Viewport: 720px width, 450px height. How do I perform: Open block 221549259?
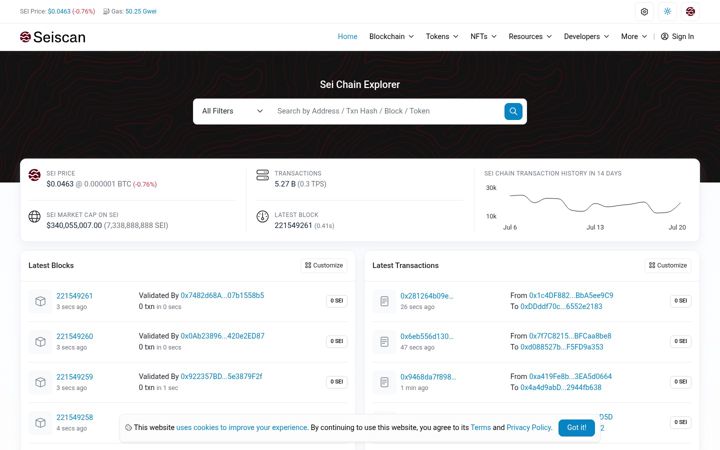(x=74, y=377)
